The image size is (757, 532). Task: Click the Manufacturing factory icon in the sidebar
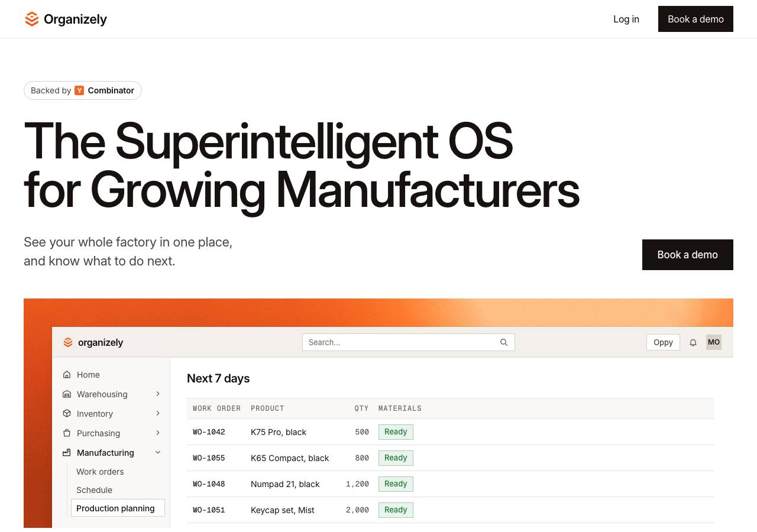click(x=67, y=453)
